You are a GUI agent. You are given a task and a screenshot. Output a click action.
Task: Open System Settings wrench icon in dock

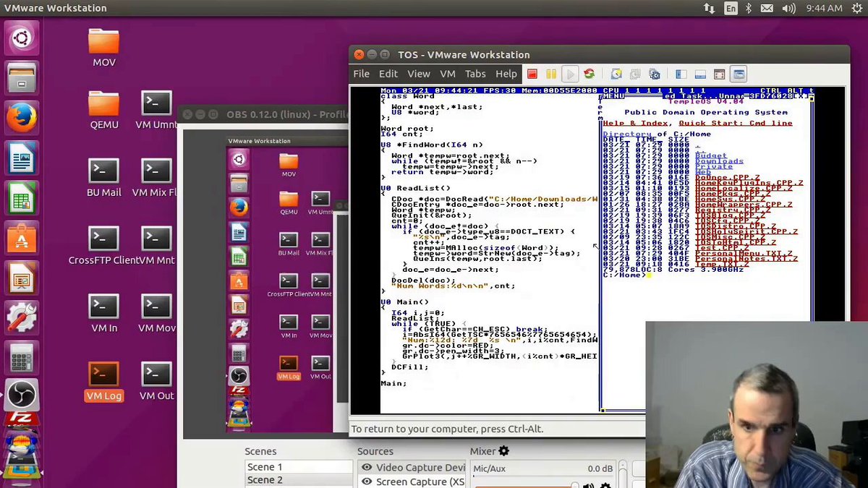click(x=22, y=317)
